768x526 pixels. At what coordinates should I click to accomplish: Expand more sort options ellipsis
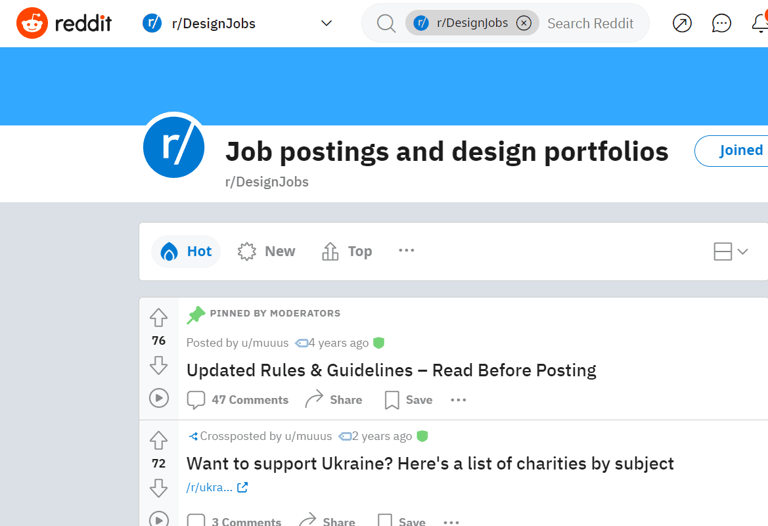pos(407,250)
